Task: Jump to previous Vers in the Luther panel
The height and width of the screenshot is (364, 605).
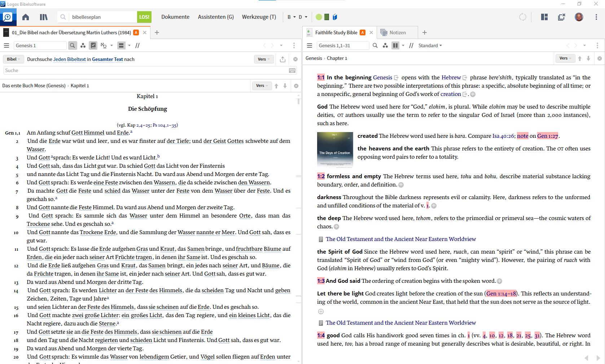Action: point(276,86)
